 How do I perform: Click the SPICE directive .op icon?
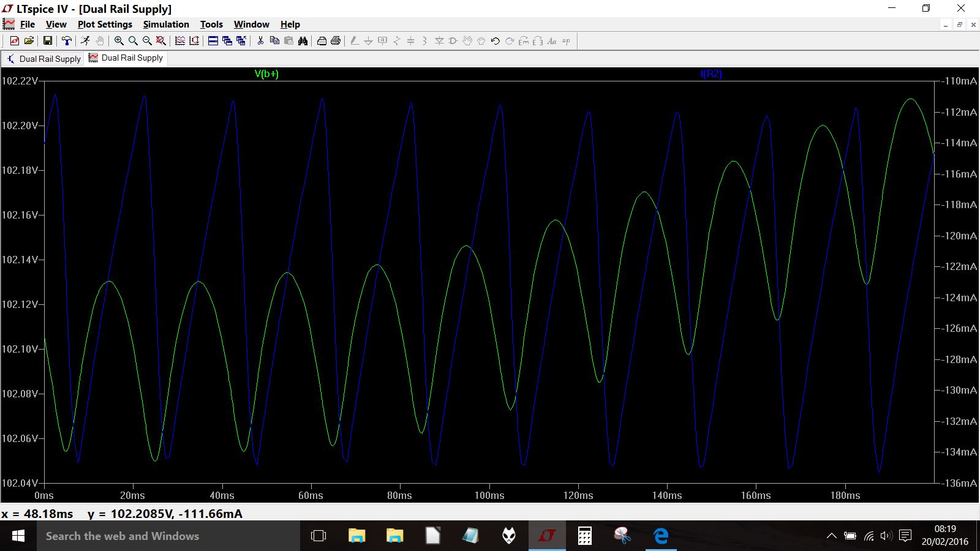pyautogui.click(x=566, y=41)
